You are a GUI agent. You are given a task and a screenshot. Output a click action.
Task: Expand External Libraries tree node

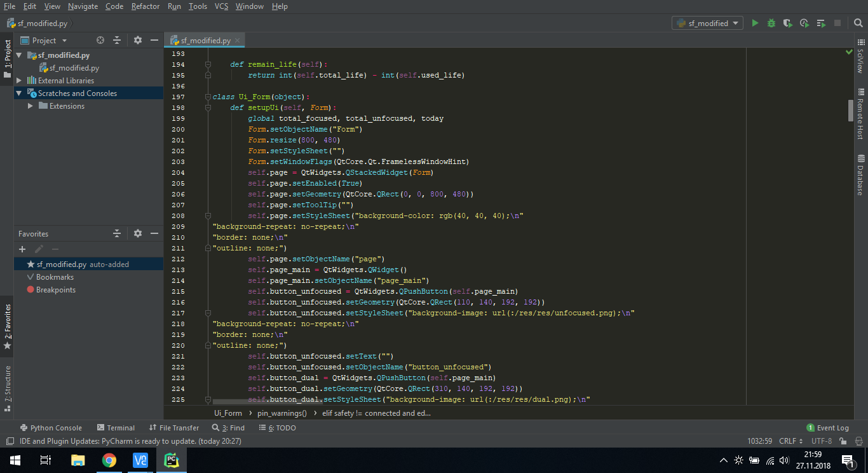(19, 81)
